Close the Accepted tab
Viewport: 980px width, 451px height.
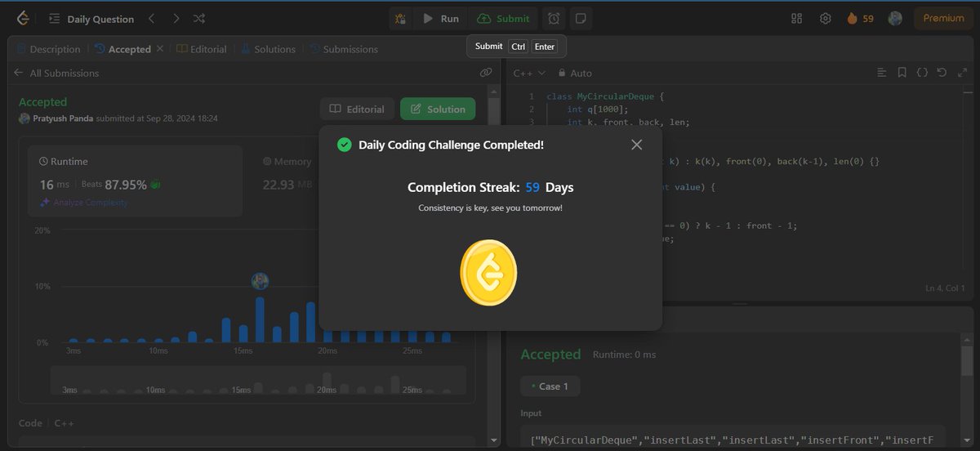(x=160, y=49)
